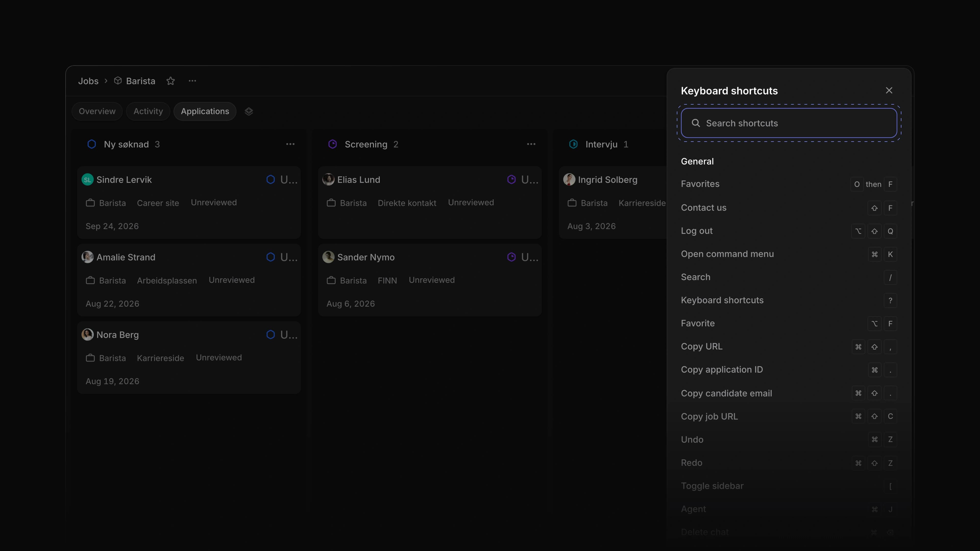Click Ingrid Solberg's avatar photo
The width and height of the screenshot is (980, 551).
(569, 180)
